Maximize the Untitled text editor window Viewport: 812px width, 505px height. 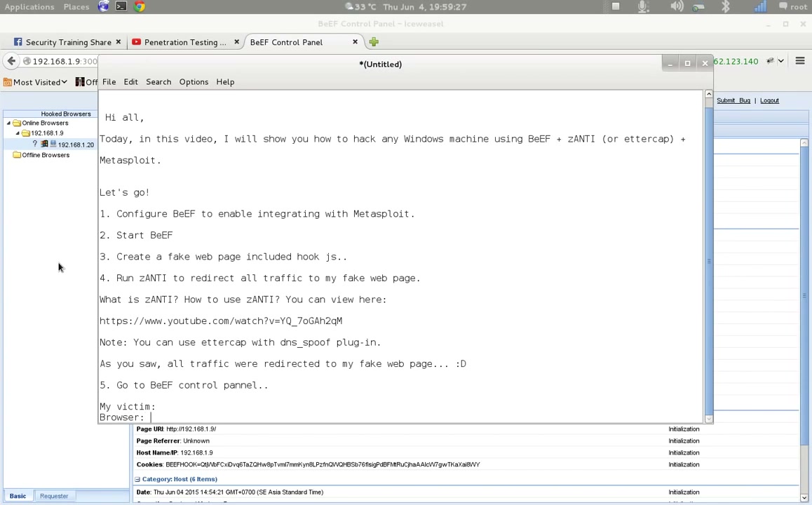[687, 64]
